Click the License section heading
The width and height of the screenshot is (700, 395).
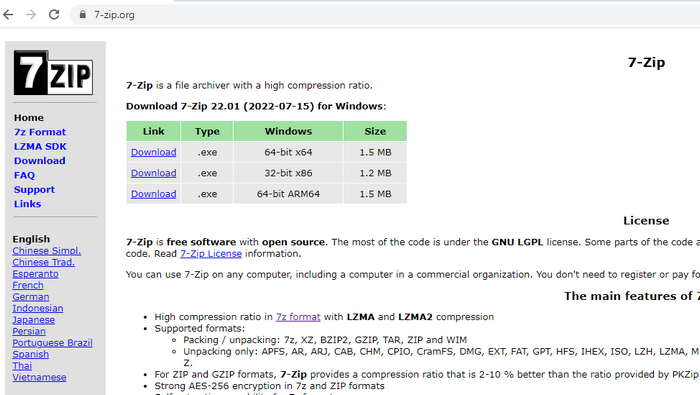[646, 220]
